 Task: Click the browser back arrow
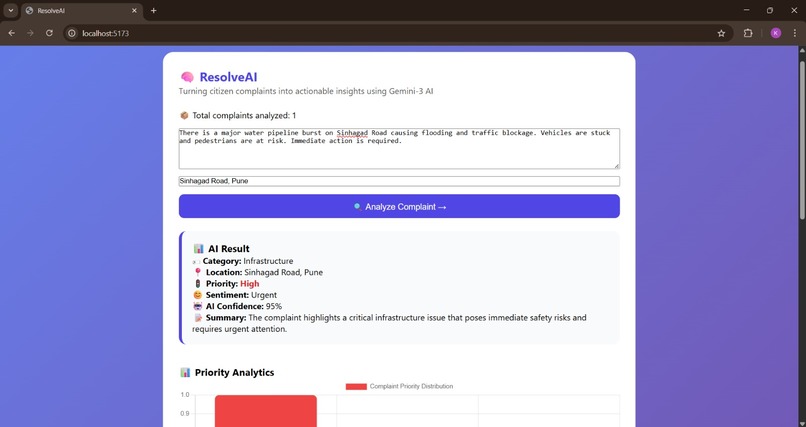pos(12,33)
